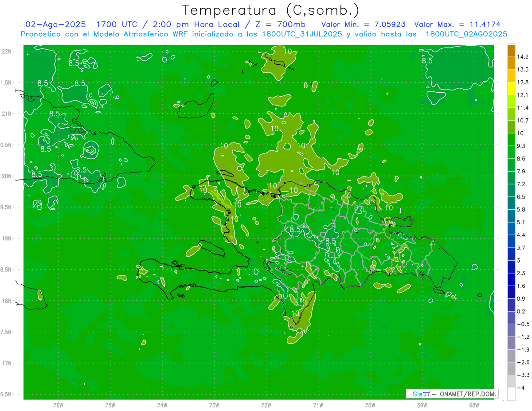This screenshot has width=532, height=411.
Task: Click the '5.1' colorbar label
Action: pos(522,222)
